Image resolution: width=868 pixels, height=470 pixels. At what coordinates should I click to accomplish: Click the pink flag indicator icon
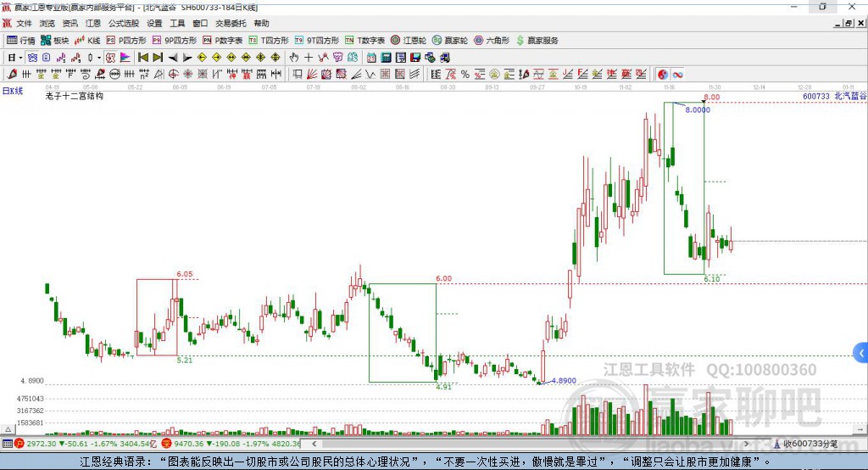[x=125, y=58]
